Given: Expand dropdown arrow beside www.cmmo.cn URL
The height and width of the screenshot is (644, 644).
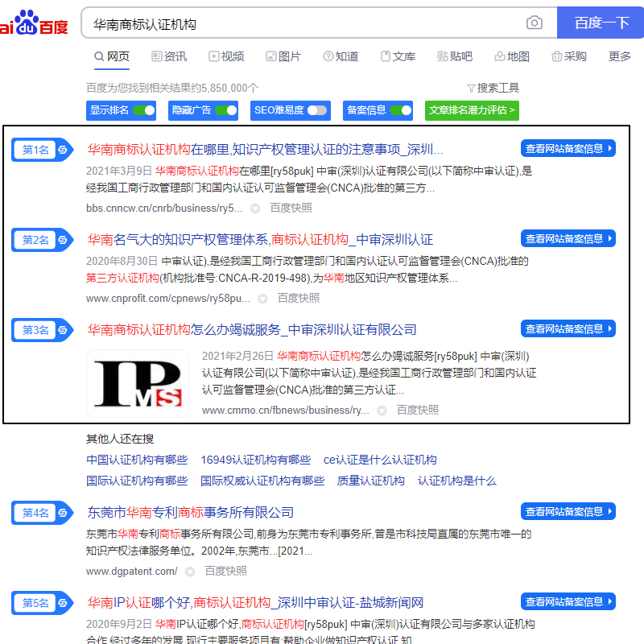Looking at the screenshot, I should click(x=382, y=411).
